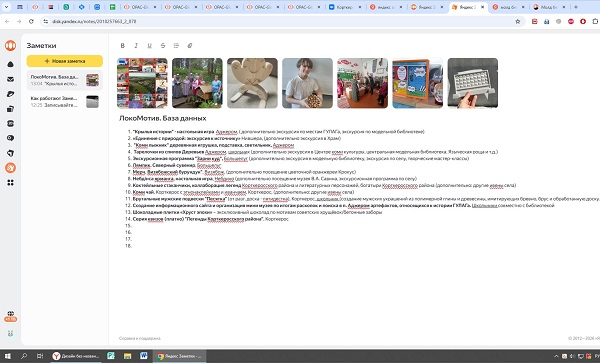This screenshot has width=600, height=364.
Task: Click the bottom sidebar icon below the globe
Action: coord(10,333)
